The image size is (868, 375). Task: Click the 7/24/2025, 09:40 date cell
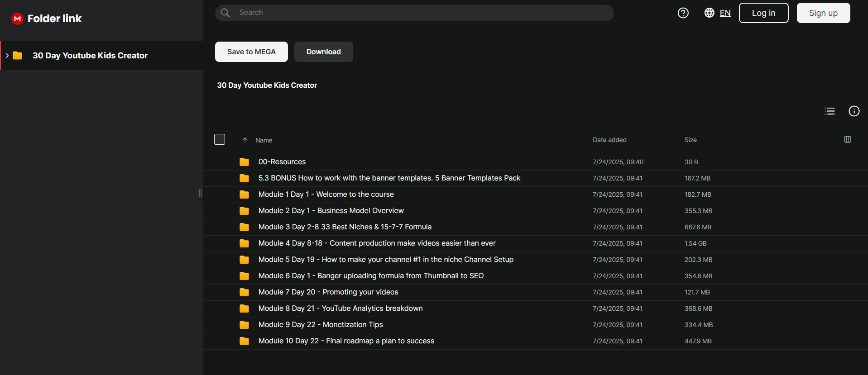[x=618, y=162]
